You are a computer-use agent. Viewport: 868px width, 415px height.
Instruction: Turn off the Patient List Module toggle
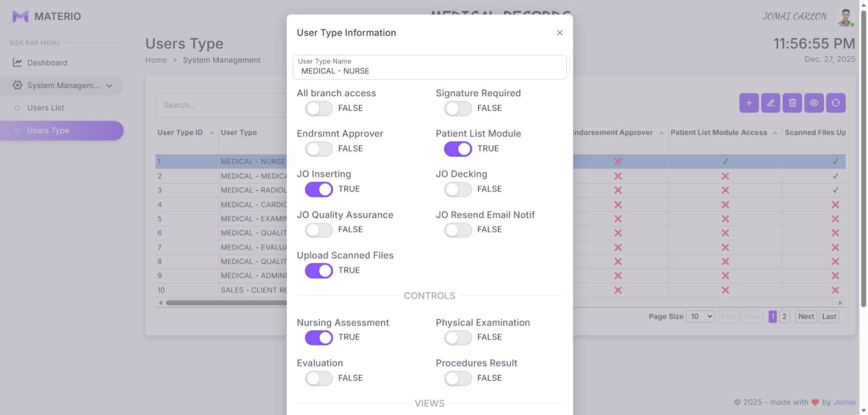tap(458, 149)
